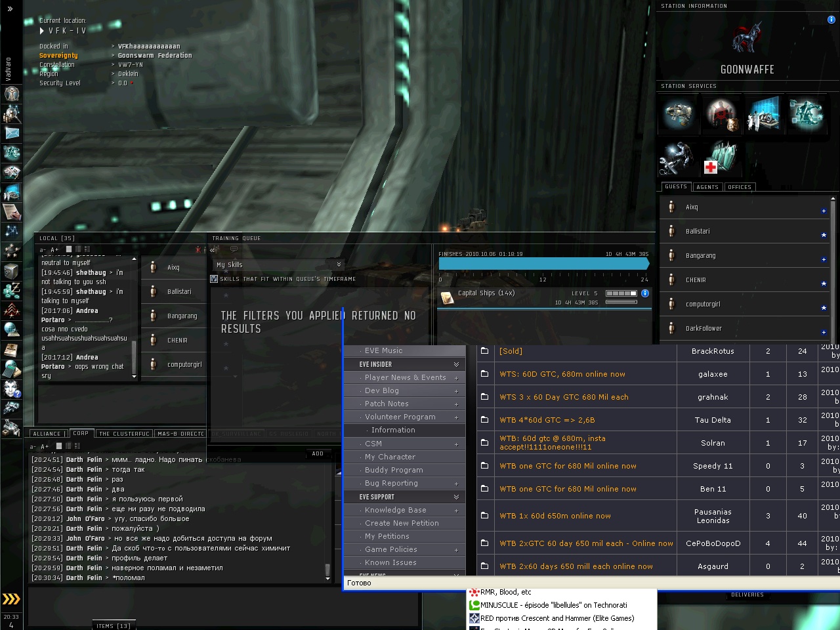Screen dimensions: 840x630
Task: Open the Contracts icon with paper and pen
Action: 11,212
